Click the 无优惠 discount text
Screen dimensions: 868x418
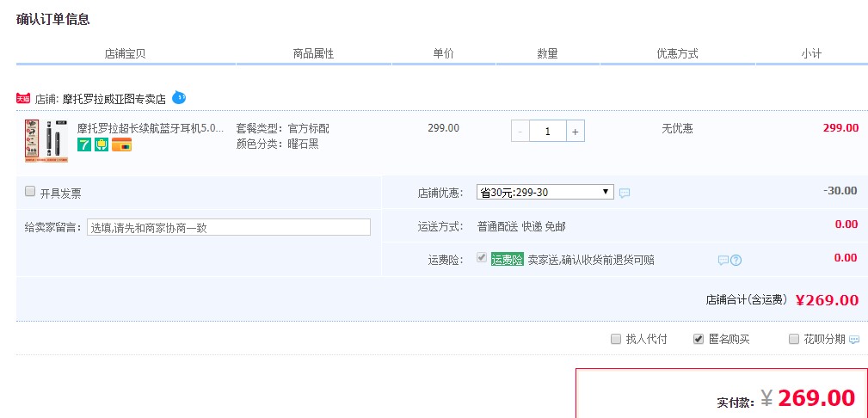click(678, 128)
